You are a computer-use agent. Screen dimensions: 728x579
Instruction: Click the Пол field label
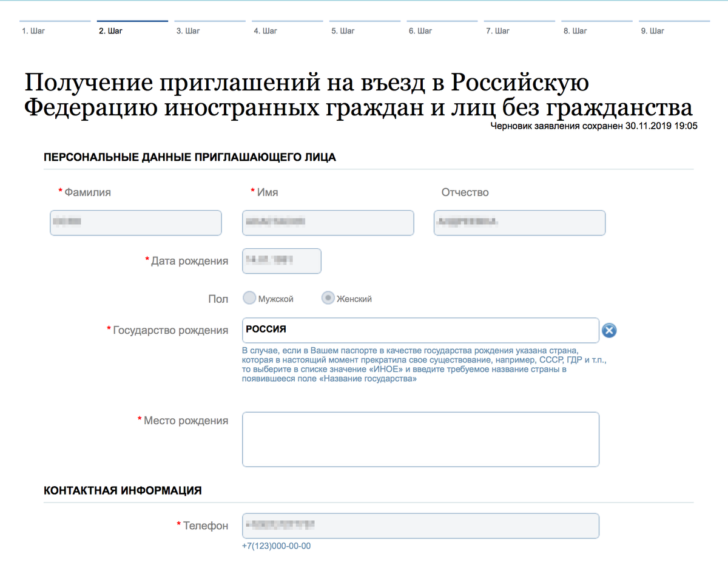pos(218,299)
